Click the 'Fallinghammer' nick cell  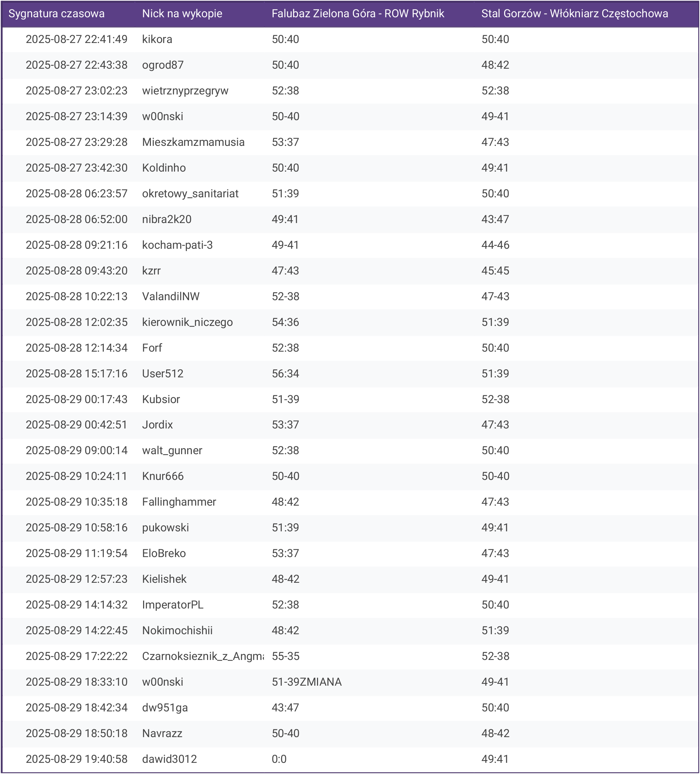click(179, 502)
